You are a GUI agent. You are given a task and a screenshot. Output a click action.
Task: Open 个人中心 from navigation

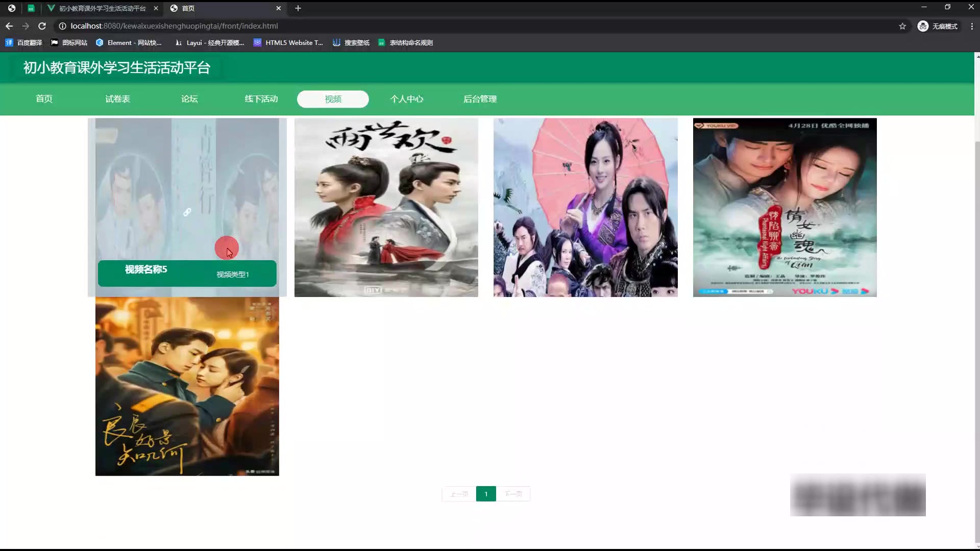(x=406, y=99)
